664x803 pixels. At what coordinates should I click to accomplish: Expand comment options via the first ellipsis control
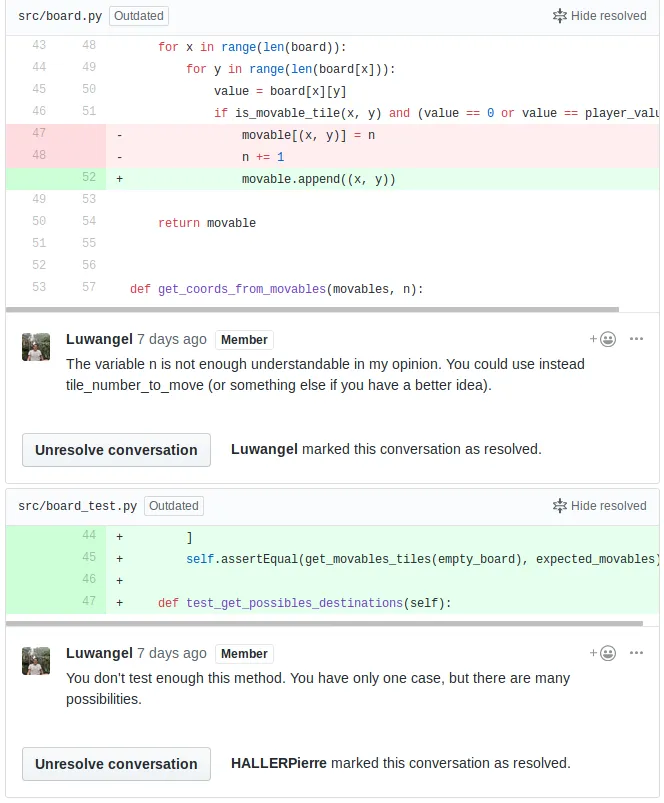click(x=637, y=339)
